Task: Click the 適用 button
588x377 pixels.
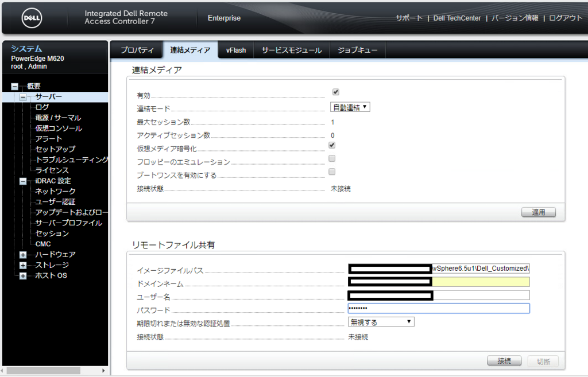Action: 539,212
